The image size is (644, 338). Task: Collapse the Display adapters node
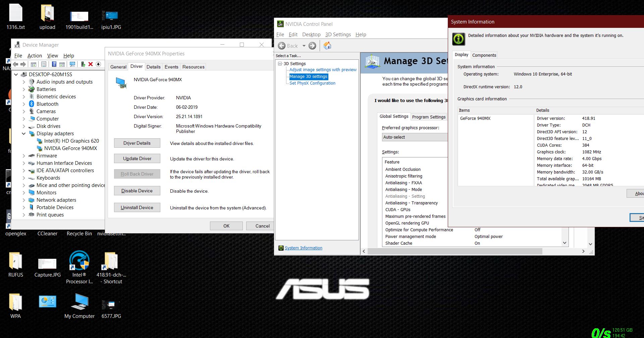pos(23,133)
